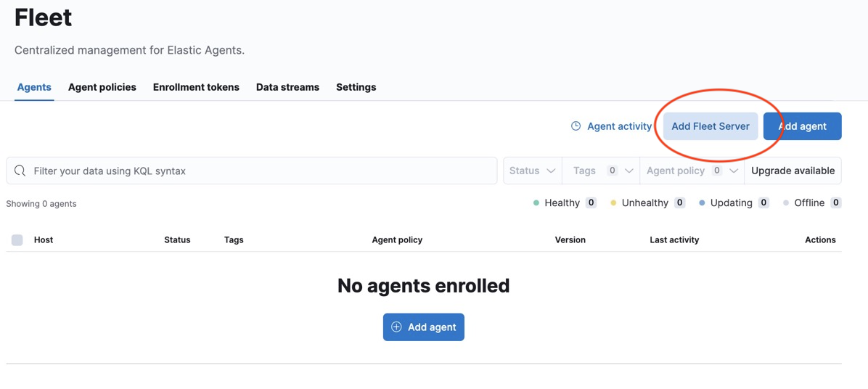Image resolution: width=868 pixels, height=389 pixels.
Task: Click the gray Offline status dot
Action: tap(786, 203)
